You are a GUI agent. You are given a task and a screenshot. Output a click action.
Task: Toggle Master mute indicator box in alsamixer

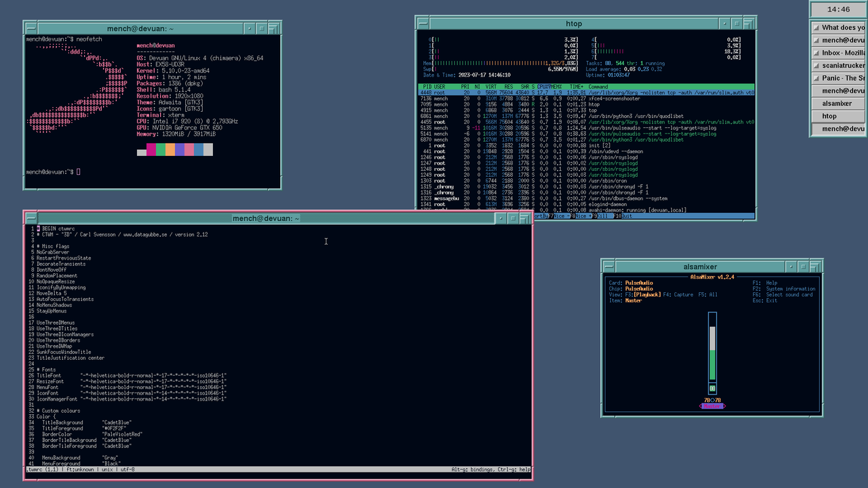tap(712, 389)
